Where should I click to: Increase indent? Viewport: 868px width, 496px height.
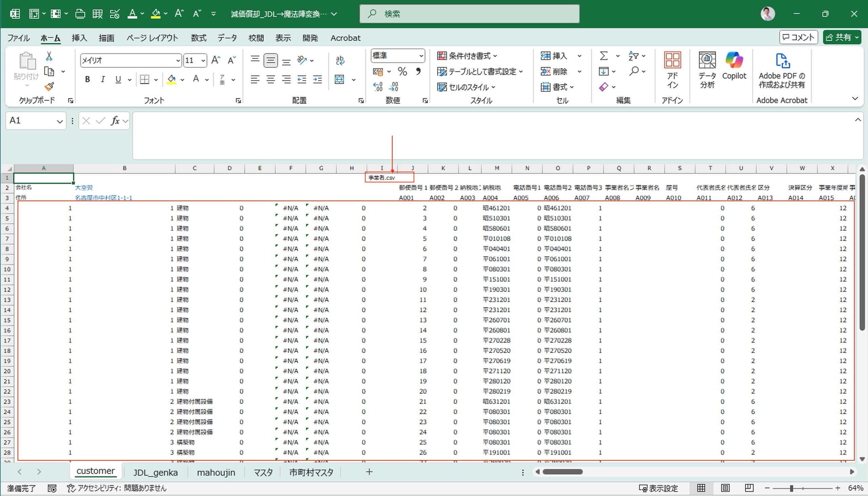pyautogui.click(x=318, y=80)
